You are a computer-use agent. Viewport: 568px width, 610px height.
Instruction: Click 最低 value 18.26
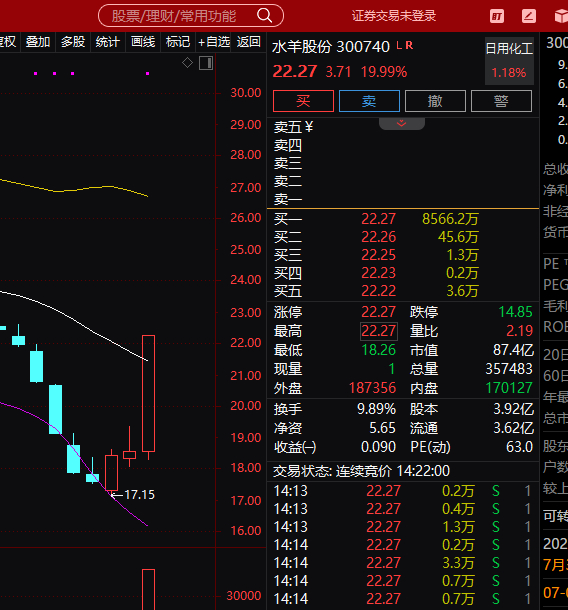(x=379, y=350)
